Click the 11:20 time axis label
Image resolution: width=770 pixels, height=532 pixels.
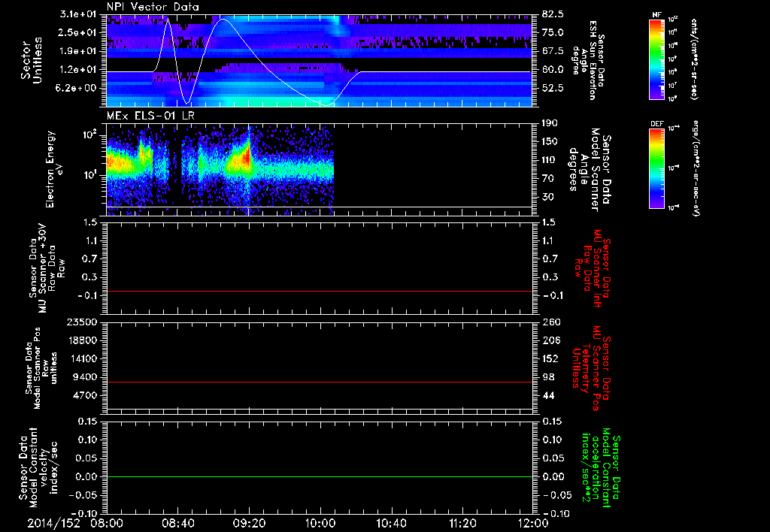pos(462,523)
